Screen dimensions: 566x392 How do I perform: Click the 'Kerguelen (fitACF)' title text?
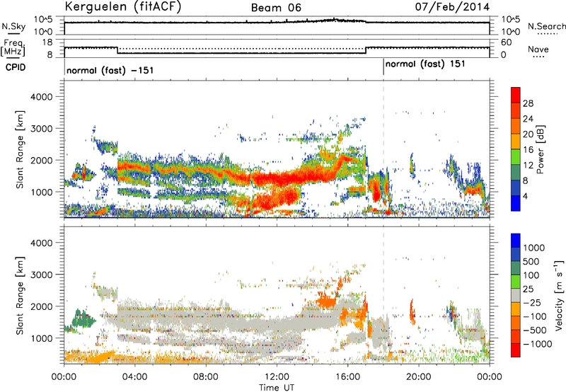point(122,7)
